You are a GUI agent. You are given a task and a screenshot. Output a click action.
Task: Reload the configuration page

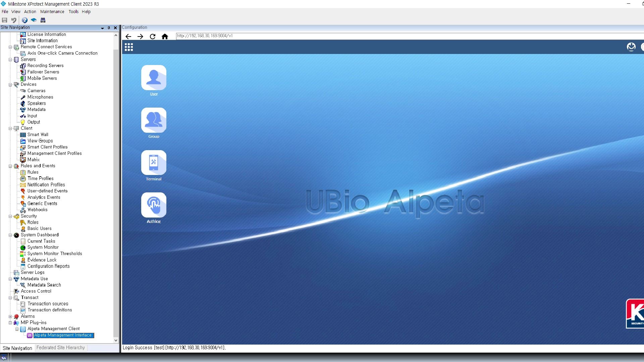(x=153, y=36)
